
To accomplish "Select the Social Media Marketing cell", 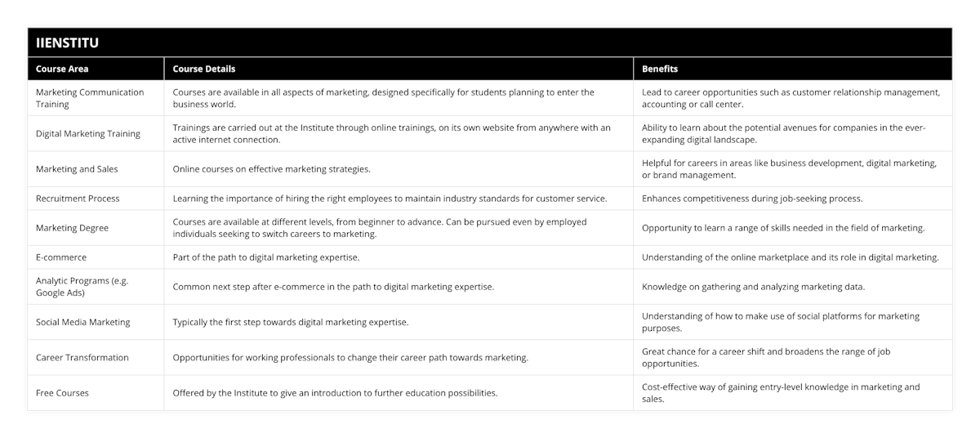I will coord(83,322).
